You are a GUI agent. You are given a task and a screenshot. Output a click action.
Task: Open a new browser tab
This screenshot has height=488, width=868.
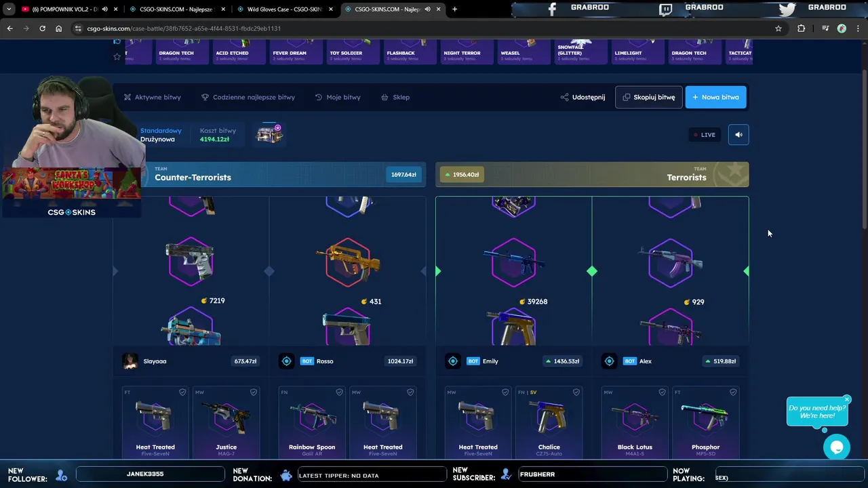click(x=454, y=9)
